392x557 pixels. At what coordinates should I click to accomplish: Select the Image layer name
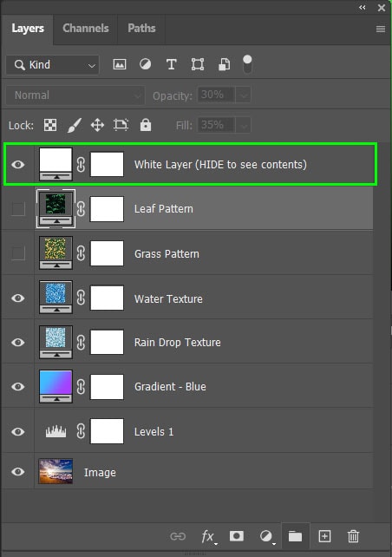(100, 473)
